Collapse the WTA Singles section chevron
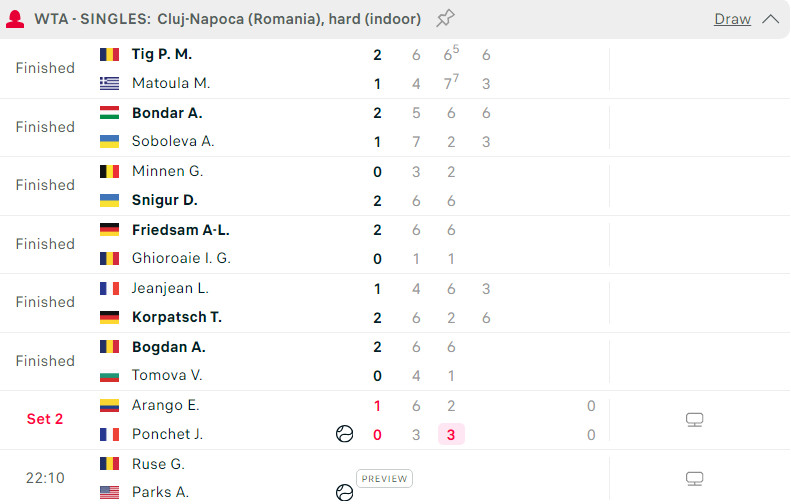 [x=770, y=19]
